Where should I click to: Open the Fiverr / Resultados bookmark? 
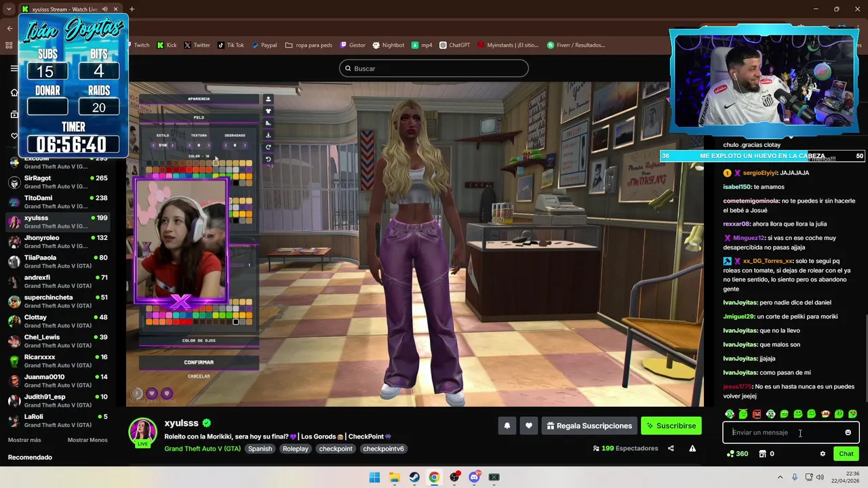tap(576, 45)
